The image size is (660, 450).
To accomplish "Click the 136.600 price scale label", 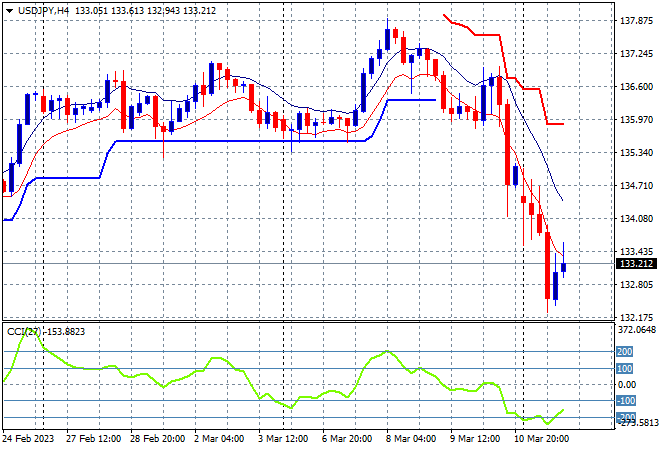I will point(636,87).
